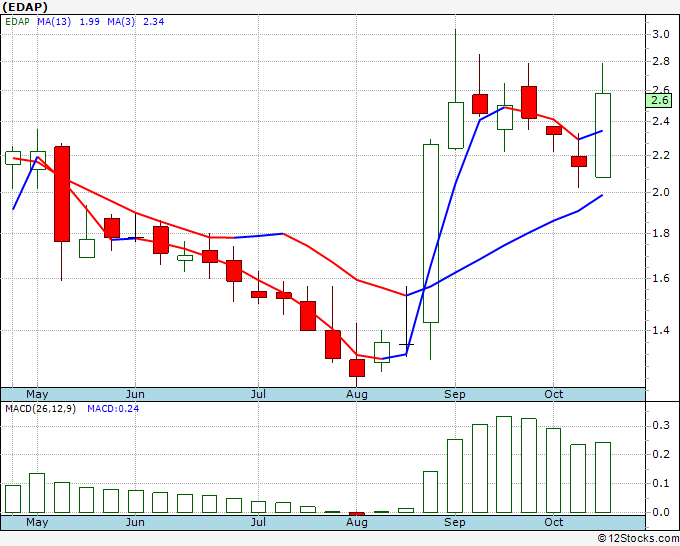Click the 1.6 price axis label
Viewport: 680px width, 546px height.
[x=660, y=278]
